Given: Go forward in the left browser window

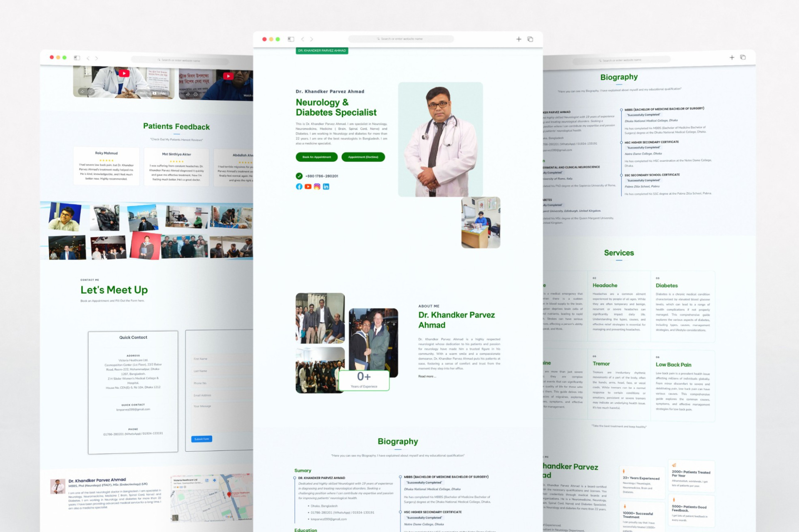Looking at the screenshot, I should pyautogui.click(x=97, y=58).
